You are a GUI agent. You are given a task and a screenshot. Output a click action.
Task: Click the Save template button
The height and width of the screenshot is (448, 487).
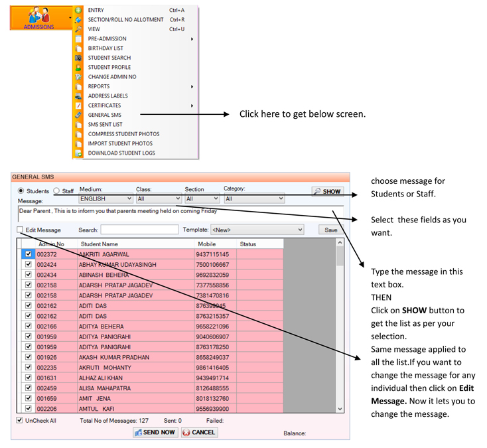[331, 230]
